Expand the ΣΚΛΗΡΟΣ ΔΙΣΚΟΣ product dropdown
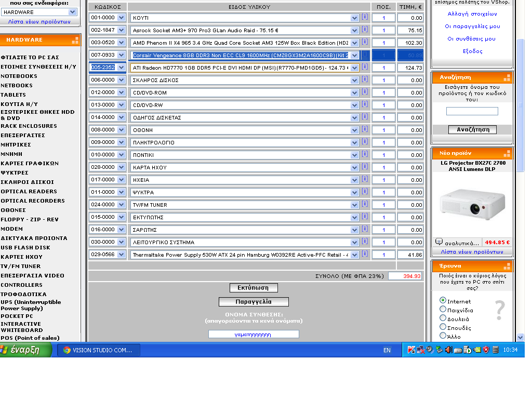Image resolution: width=532 pixels, height=399 pixels. (354, 81)
